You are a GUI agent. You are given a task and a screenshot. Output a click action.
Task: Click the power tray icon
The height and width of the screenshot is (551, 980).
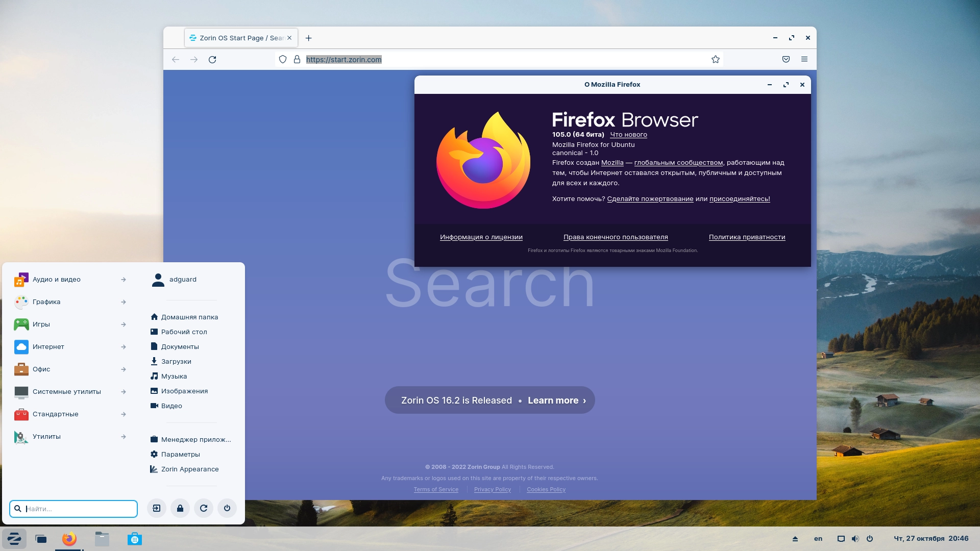point(870,539)
